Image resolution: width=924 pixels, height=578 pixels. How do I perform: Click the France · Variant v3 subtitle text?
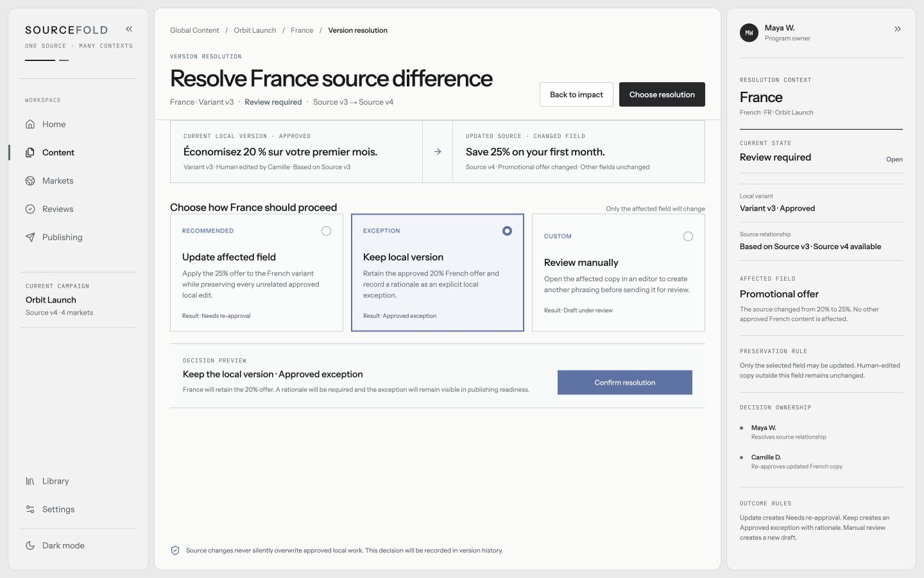coord(202,102)
